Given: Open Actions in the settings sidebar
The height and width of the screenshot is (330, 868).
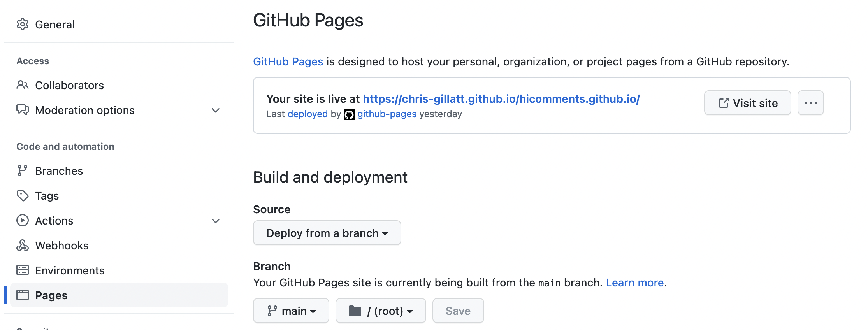Looking at the screenshot, I should coord(54,221).
